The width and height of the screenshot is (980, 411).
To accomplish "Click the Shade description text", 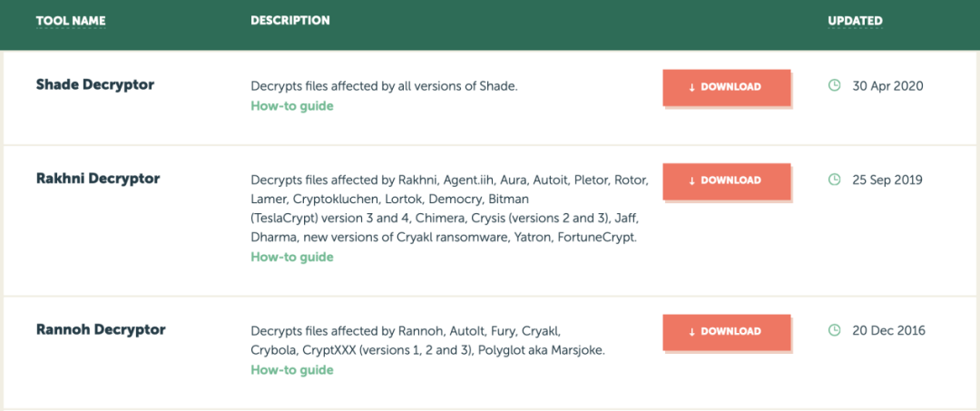I will (385, 87).
